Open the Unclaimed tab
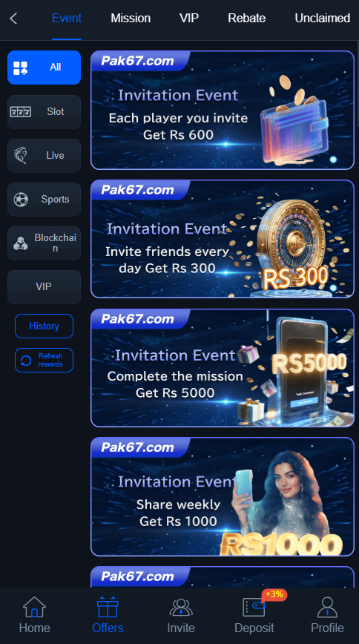 click(x=323, y=19)
